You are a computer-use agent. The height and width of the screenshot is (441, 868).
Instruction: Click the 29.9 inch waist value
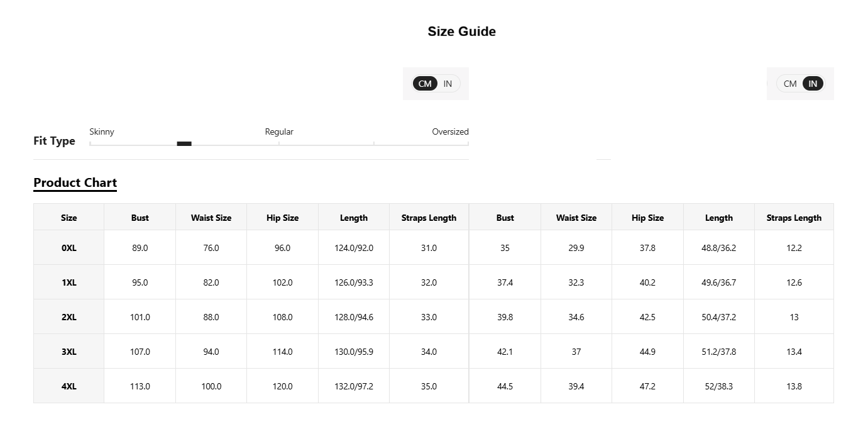click(576, 248)
